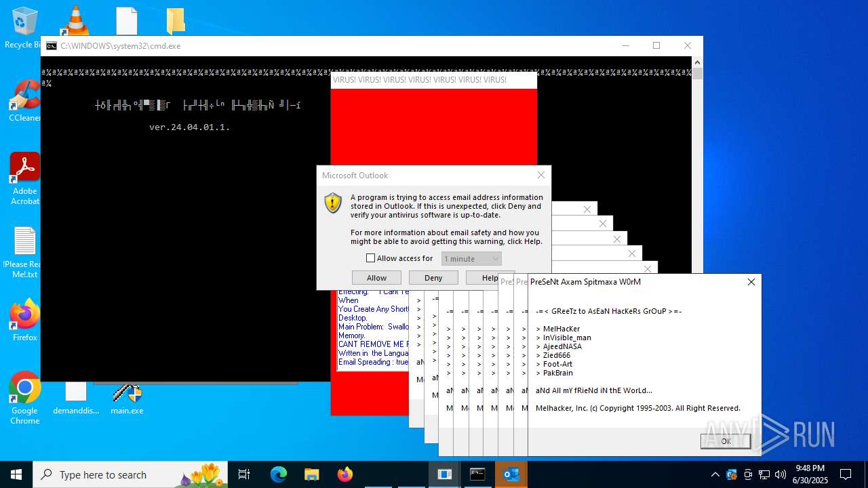Screen dimensions: 868x488
Task: Click the security shield icon in Outlook dialog
Action: tap(333, 203)
